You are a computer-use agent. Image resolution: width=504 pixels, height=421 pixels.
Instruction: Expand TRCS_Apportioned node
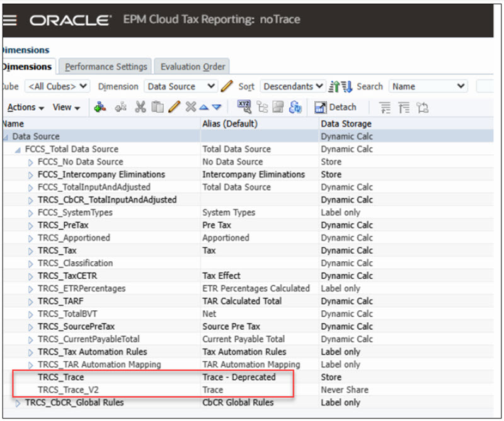[30, 239]
